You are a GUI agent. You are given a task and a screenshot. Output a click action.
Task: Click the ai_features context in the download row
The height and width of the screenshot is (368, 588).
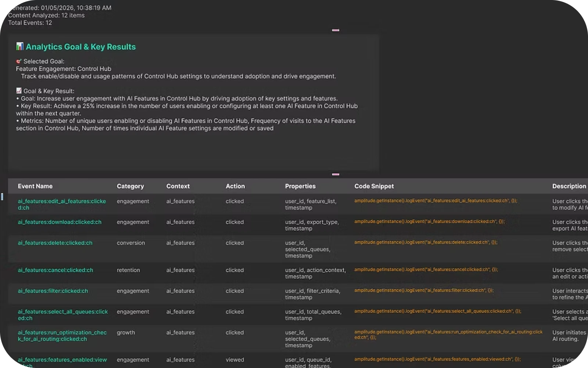click(180, 222)
